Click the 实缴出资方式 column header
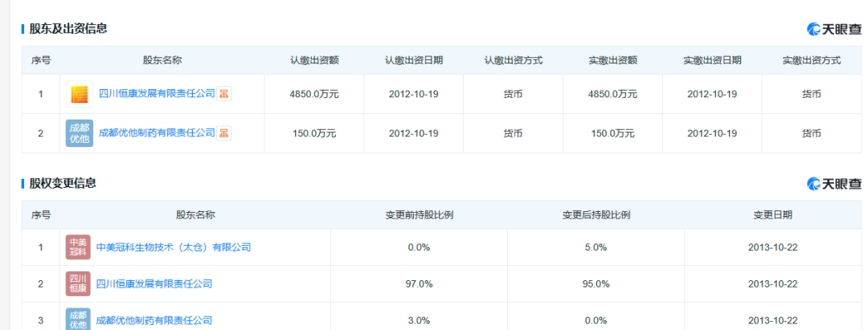868x330 pixels. point(812,61)
